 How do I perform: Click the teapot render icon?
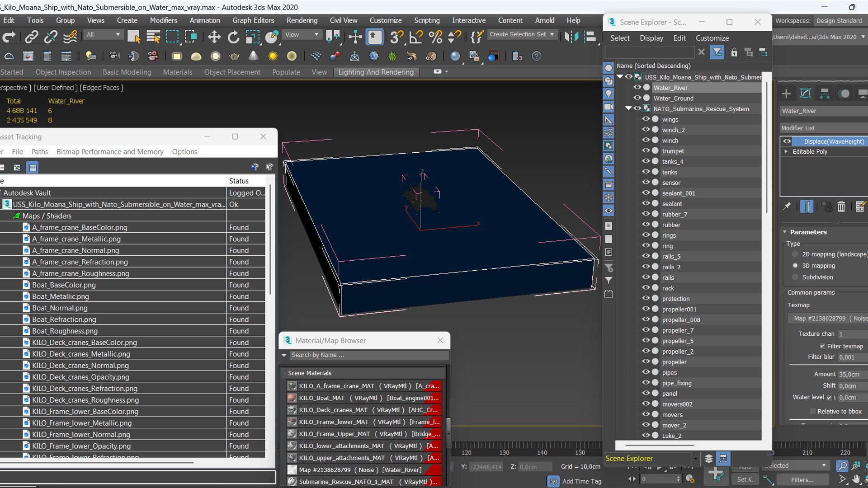point(234,56)
